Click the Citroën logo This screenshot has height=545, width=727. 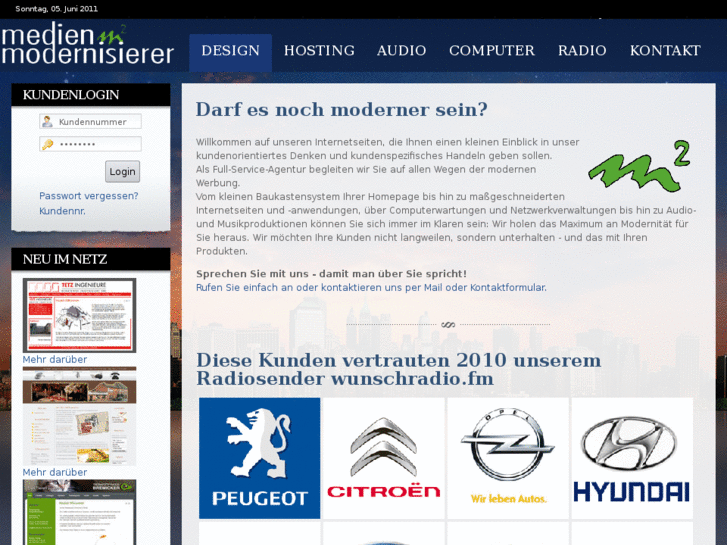[384, 458]
